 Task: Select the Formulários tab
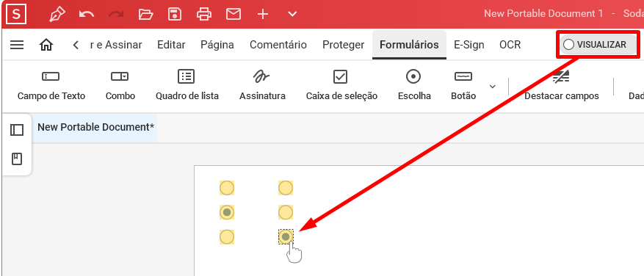tap(409, 45)
